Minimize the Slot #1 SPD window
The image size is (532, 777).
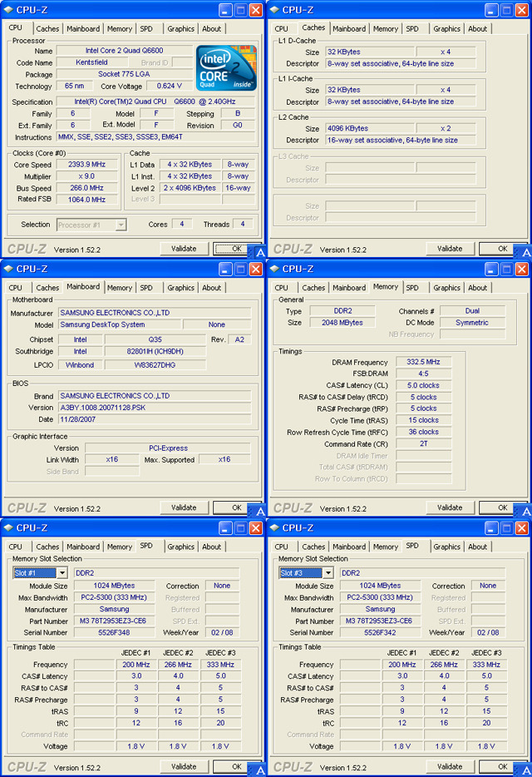coord(225,527)
